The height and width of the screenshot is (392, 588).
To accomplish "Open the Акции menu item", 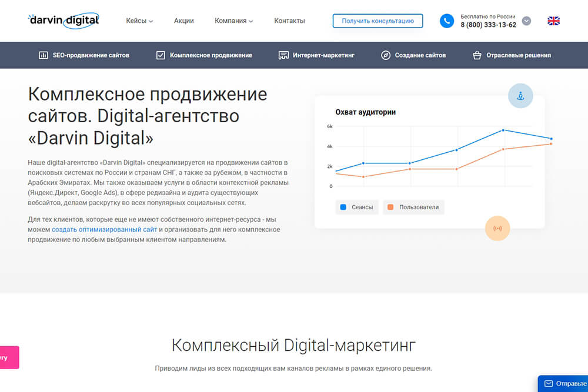I will [x=183, y=21].
